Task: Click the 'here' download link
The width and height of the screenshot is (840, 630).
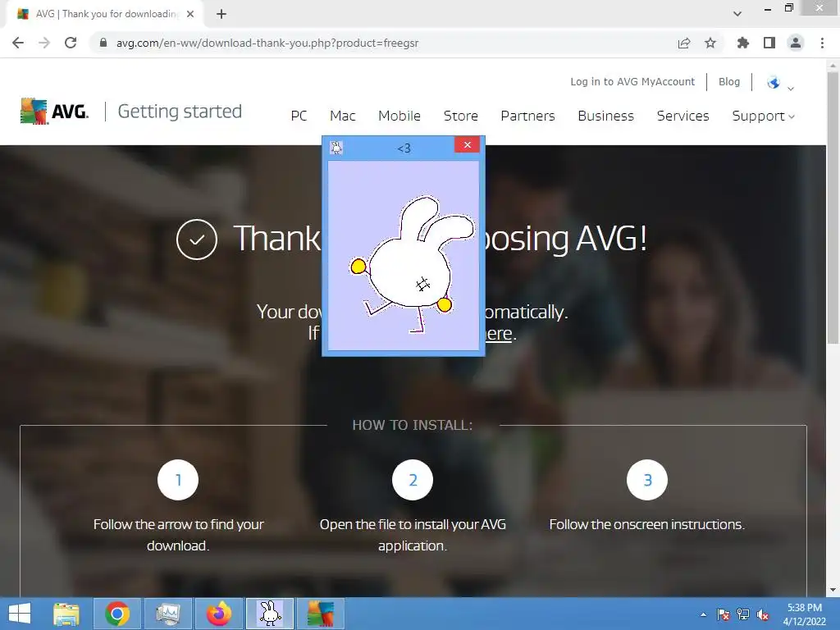Action: [x=498, y=333]
